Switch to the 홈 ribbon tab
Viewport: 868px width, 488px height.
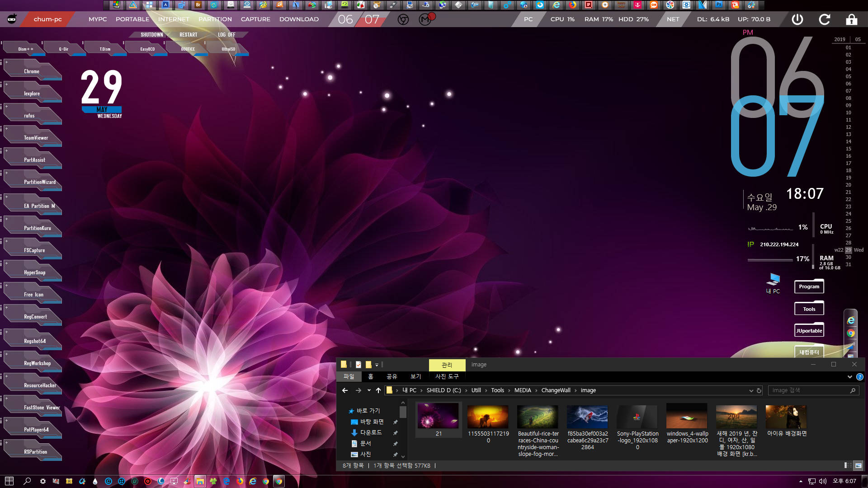pyautogui.click(x=371, y=376)
